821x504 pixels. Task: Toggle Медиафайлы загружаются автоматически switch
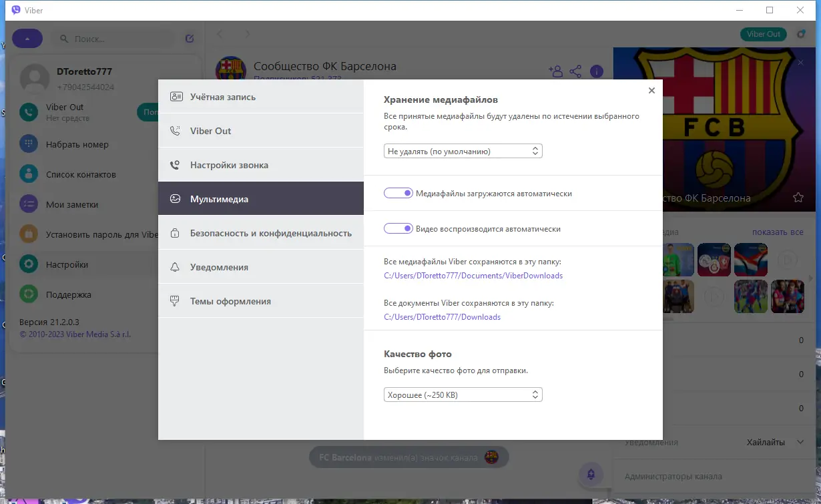[398, 193]
